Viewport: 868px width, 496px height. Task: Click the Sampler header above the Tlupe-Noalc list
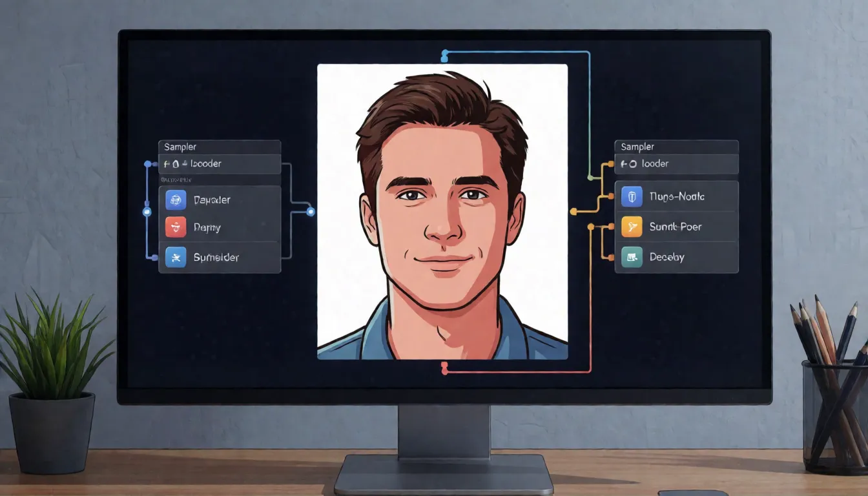tap(676, 147)
